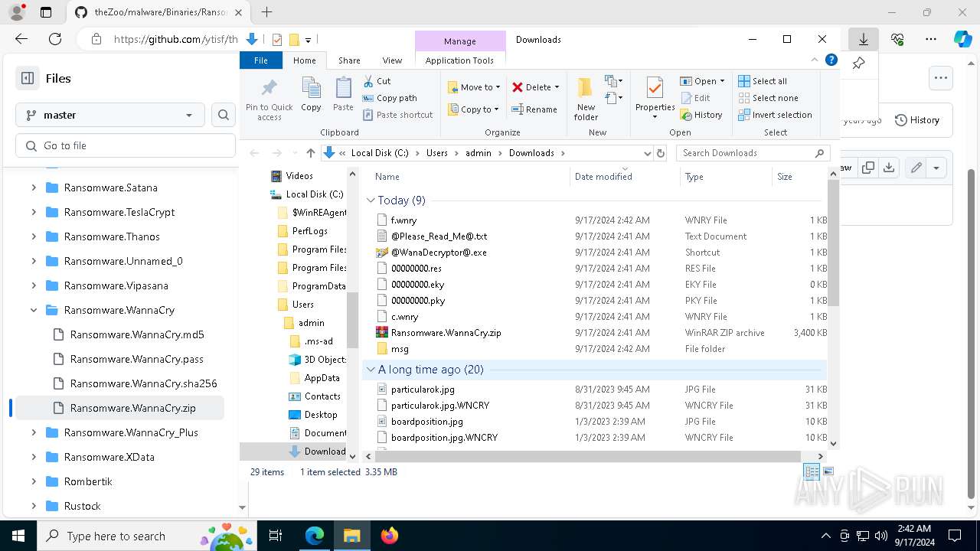This screenshot has height=551, width=980.
Task: Open the File menu tab
Action: (261, 60)
